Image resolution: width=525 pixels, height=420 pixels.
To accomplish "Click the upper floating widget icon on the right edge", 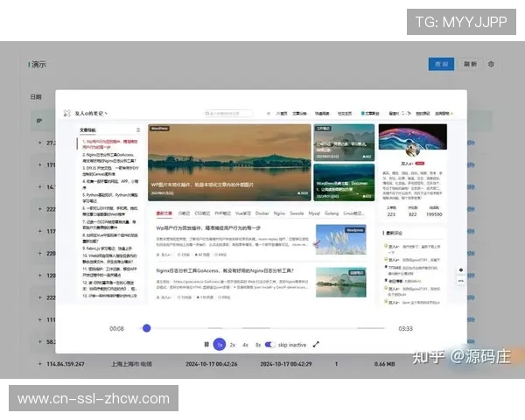I will 461,270.
